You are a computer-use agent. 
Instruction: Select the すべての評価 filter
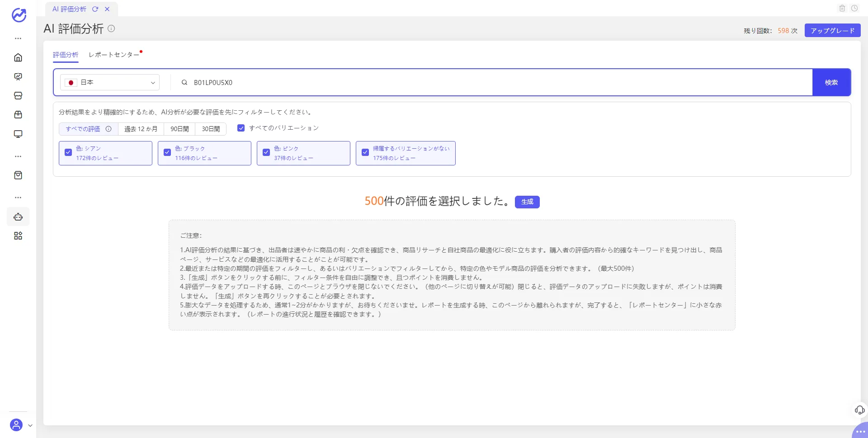88,129
